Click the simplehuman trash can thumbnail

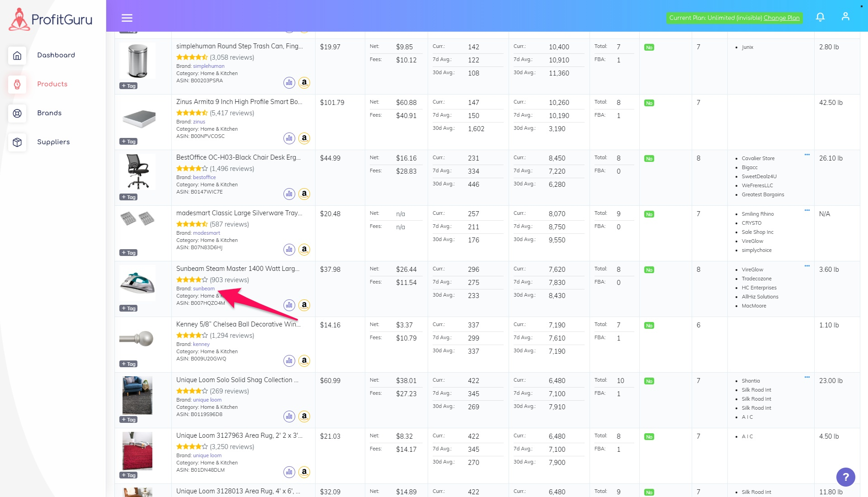(137, 61)
